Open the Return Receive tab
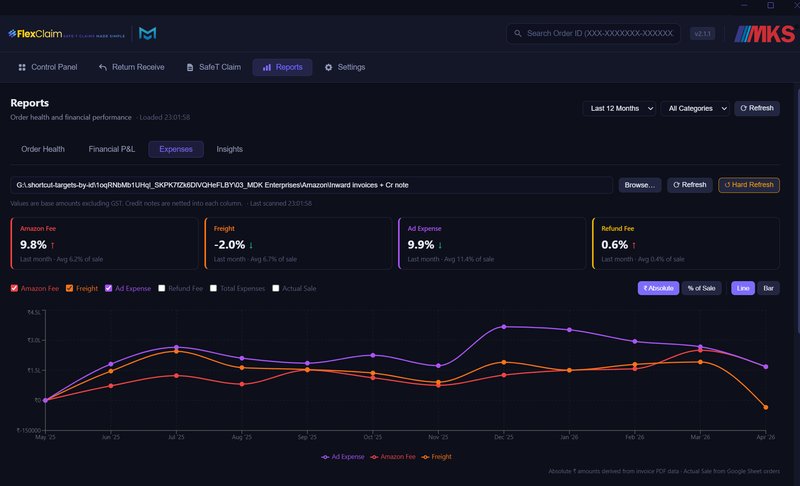Viewport: 800px width, 486px height. [x=132, y=67]
